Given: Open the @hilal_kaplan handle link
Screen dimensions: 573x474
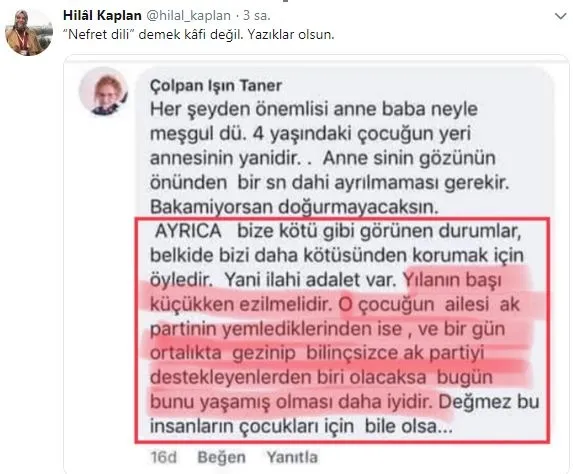Looking at the screenshot, I should [189, 16].
